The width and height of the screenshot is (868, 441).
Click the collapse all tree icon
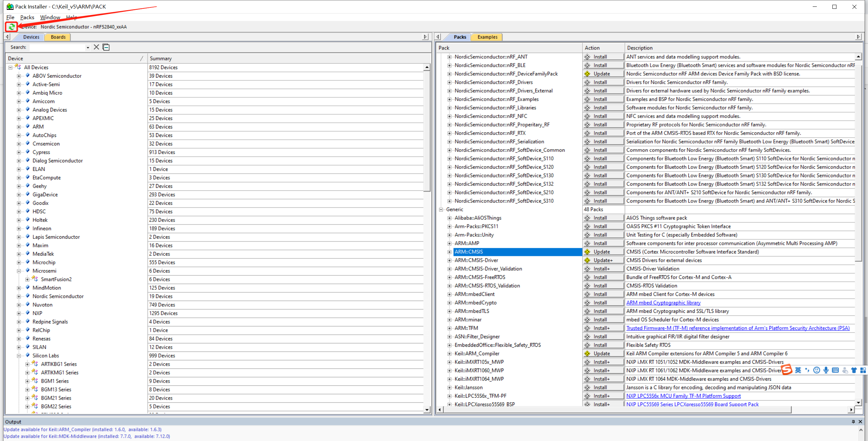coord(106,47)
